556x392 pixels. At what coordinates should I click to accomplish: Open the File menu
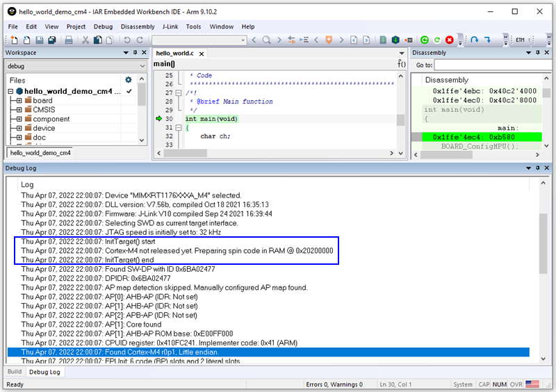tap(13, 26)
